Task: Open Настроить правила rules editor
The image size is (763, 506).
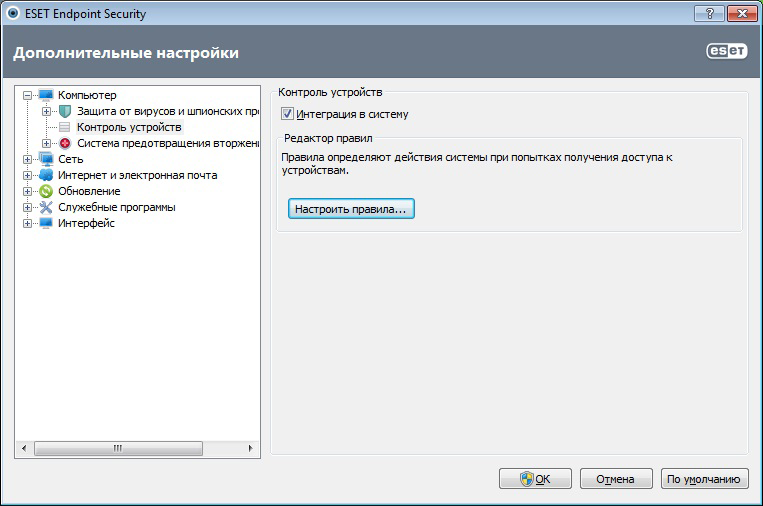Action: [351, 209]
